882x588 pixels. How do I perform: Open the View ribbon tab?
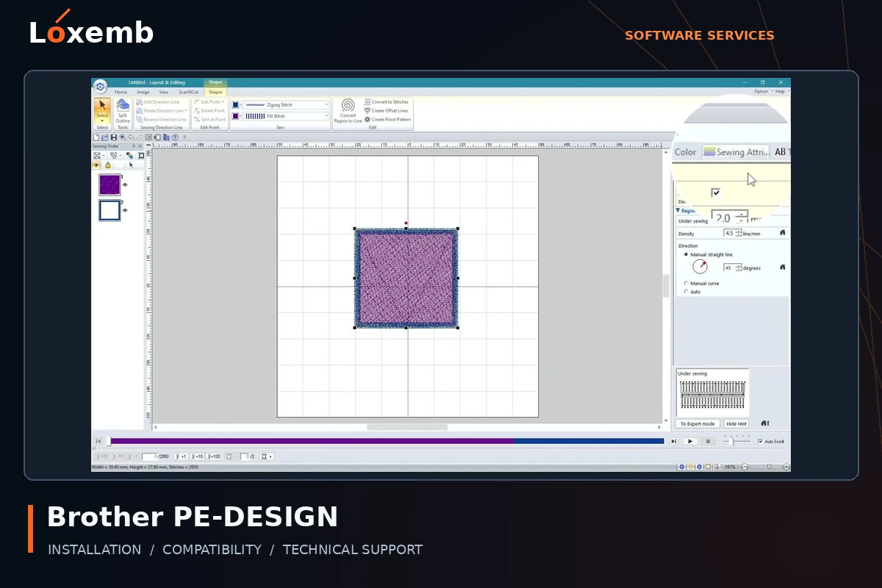click(164, 92)
